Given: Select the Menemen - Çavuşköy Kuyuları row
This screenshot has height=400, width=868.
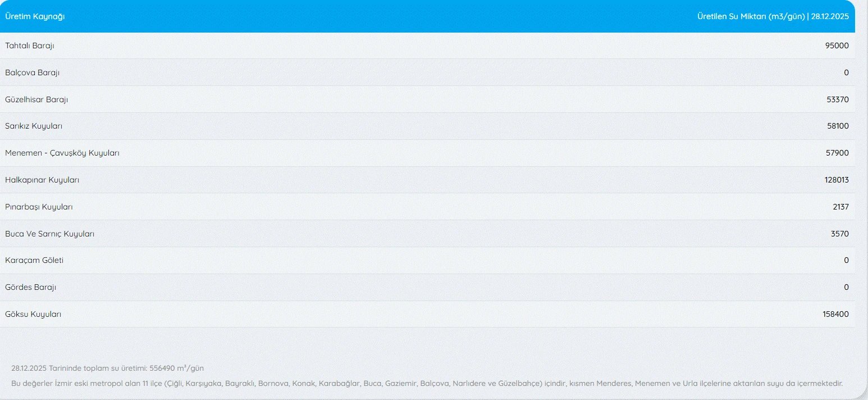Looking at the screenshot, I should click(427, 153).
